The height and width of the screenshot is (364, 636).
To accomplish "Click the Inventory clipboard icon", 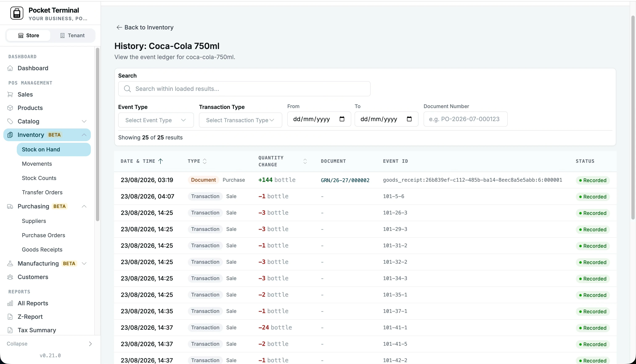I will (x=10, y=135).
